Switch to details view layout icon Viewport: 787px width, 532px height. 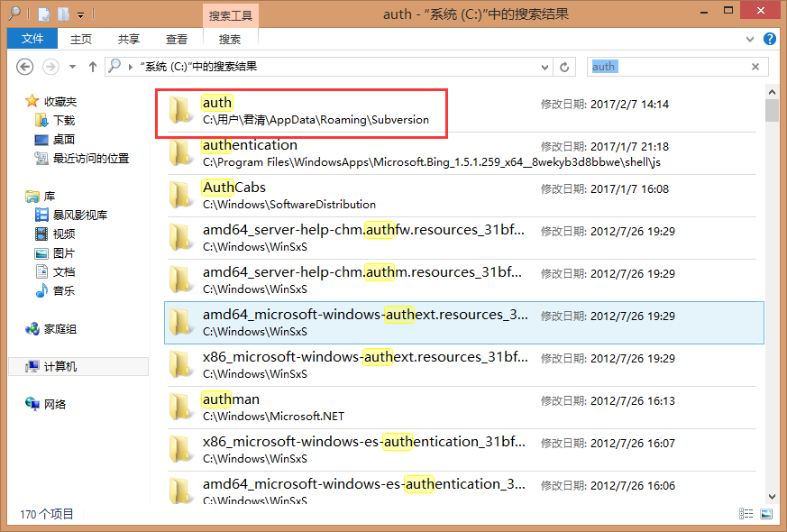pos(746,513)
